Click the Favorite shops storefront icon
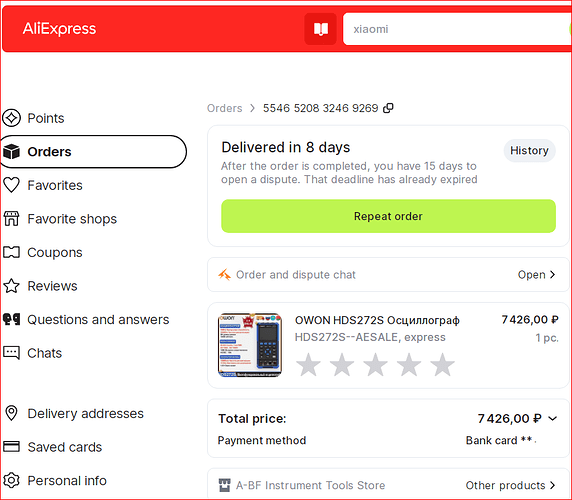This screenshot has width=572, height=500. tap(11, 218)
